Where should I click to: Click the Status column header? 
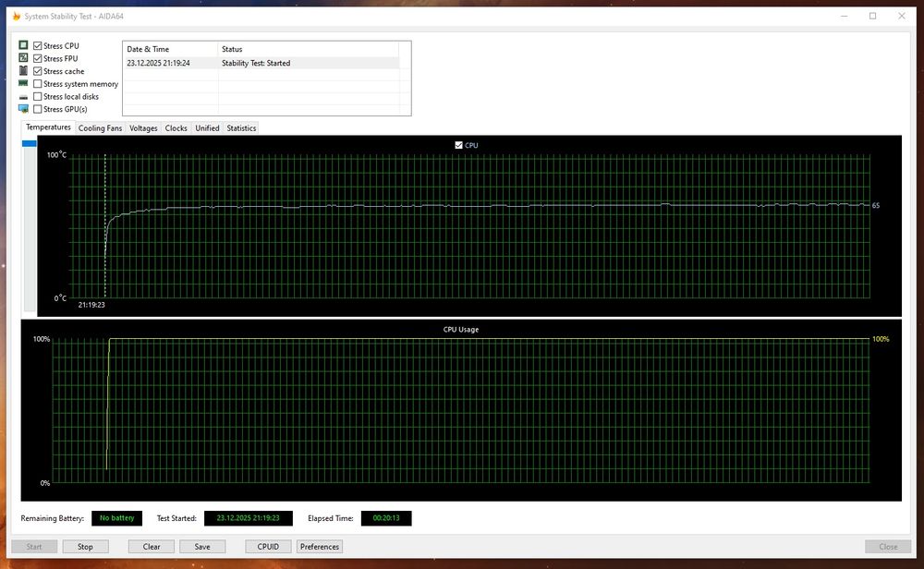coord(309,49)
